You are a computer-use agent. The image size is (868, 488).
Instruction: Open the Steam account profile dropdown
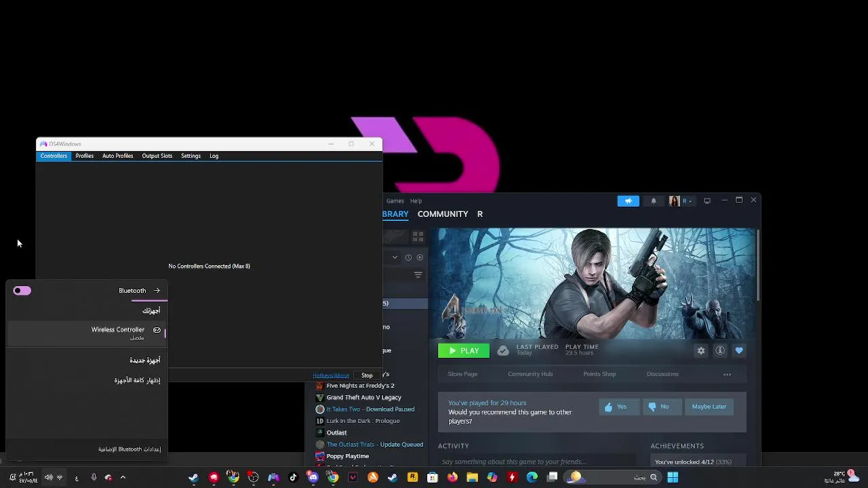coord(682,201)
